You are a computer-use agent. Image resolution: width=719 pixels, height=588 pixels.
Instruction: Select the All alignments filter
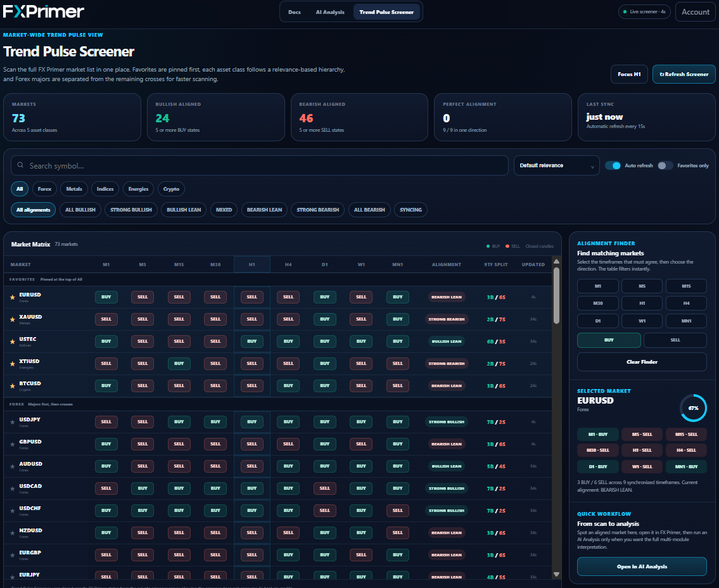(33, 210)
